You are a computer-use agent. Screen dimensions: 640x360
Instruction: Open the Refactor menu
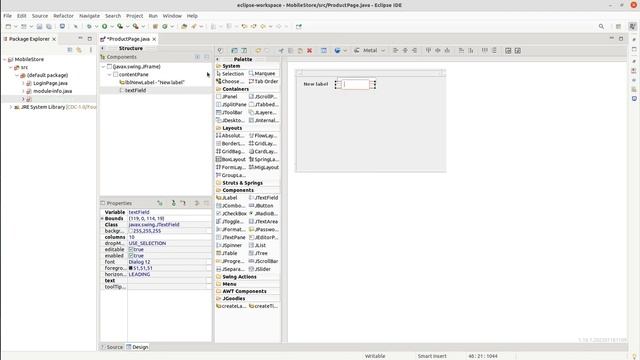[x=63, y=16]
